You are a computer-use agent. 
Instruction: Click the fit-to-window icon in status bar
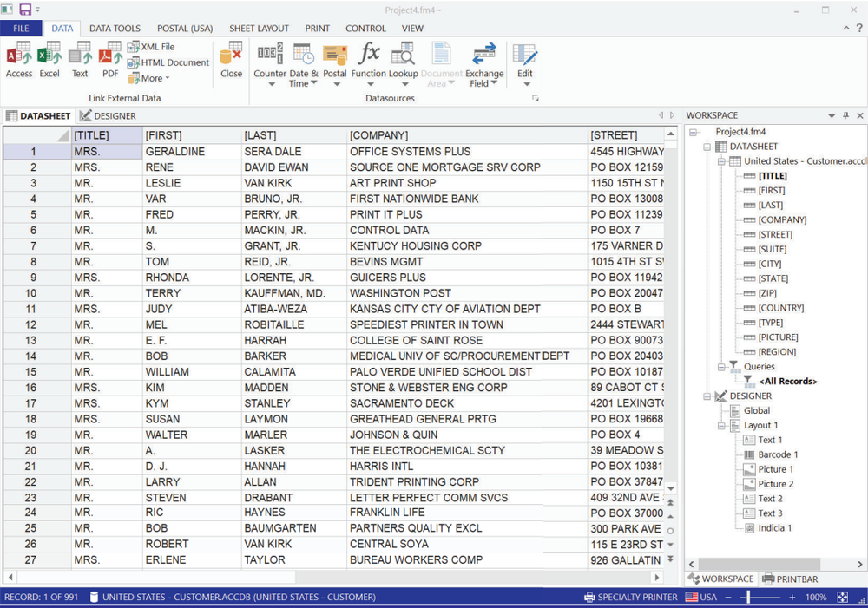click(842, 598)
